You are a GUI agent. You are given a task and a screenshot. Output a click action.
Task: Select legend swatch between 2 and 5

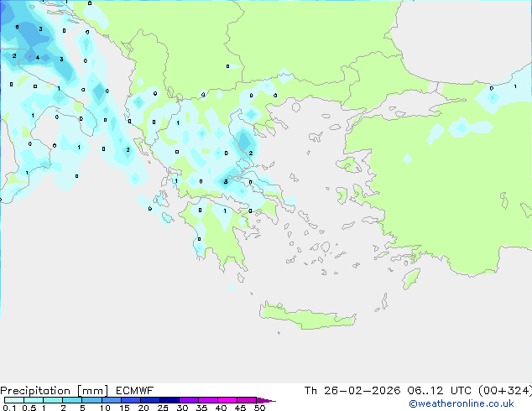coord(72,400)
